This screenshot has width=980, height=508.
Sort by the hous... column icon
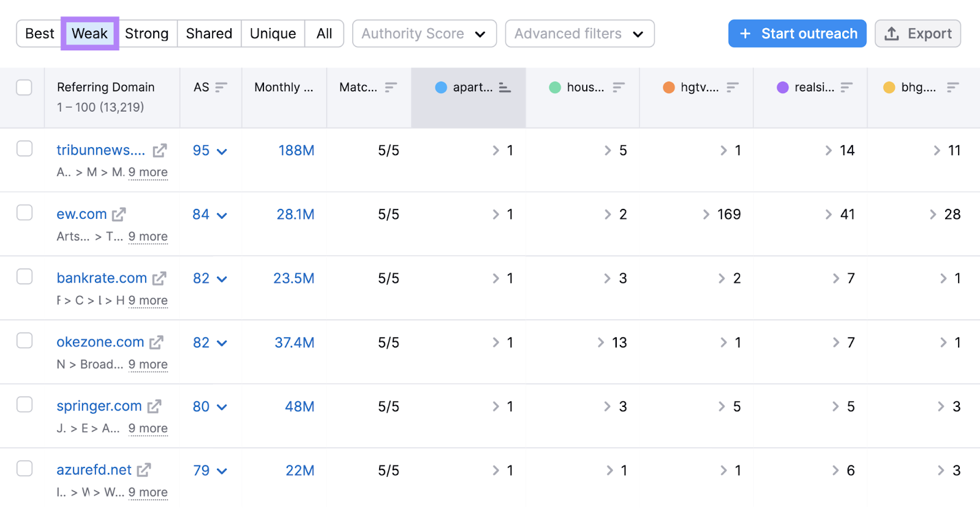pos(619,87)
